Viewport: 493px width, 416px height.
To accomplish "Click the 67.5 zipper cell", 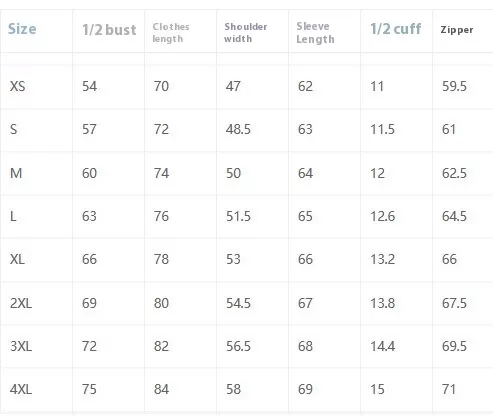I will (454, 303).
